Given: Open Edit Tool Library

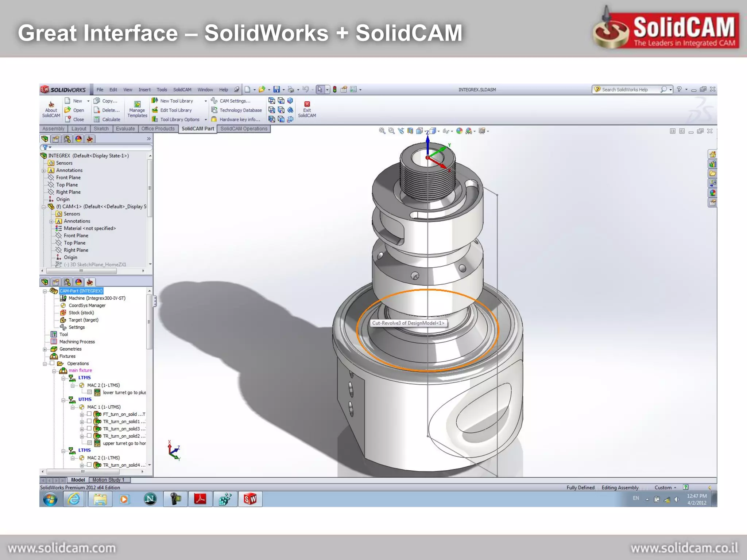Looking at the screenshot, I should point(171,110).
